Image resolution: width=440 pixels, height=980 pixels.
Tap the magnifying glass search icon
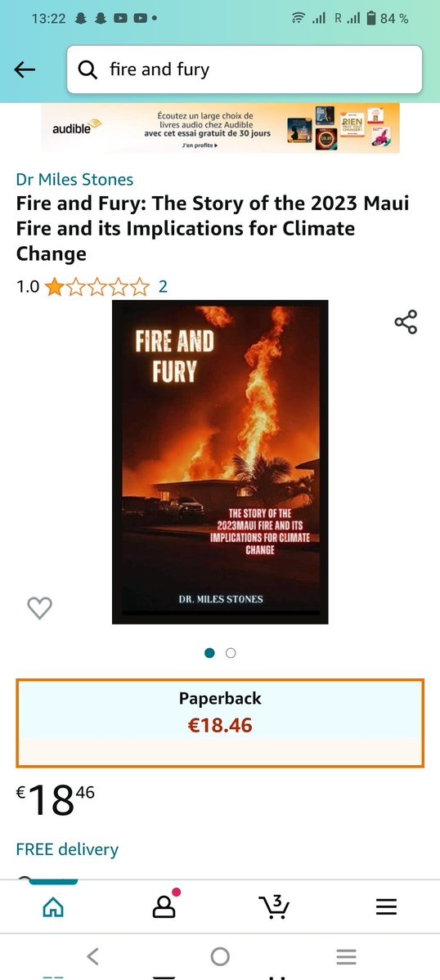point(88,69)
